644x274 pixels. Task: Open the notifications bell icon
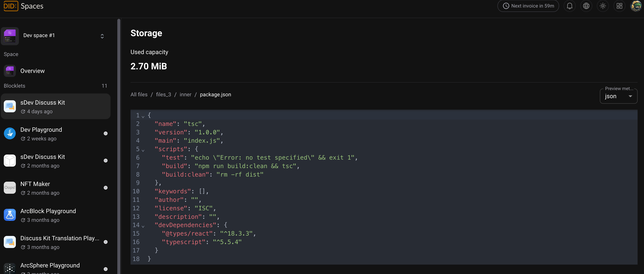coord(569,6)
